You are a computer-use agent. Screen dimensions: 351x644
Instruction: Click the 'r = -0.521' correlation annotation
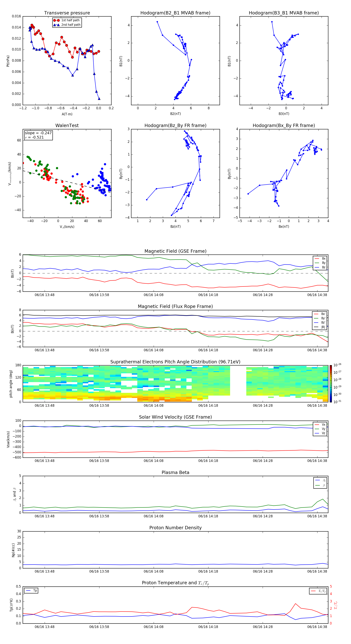pyautogui.click(x=35, y=137)
